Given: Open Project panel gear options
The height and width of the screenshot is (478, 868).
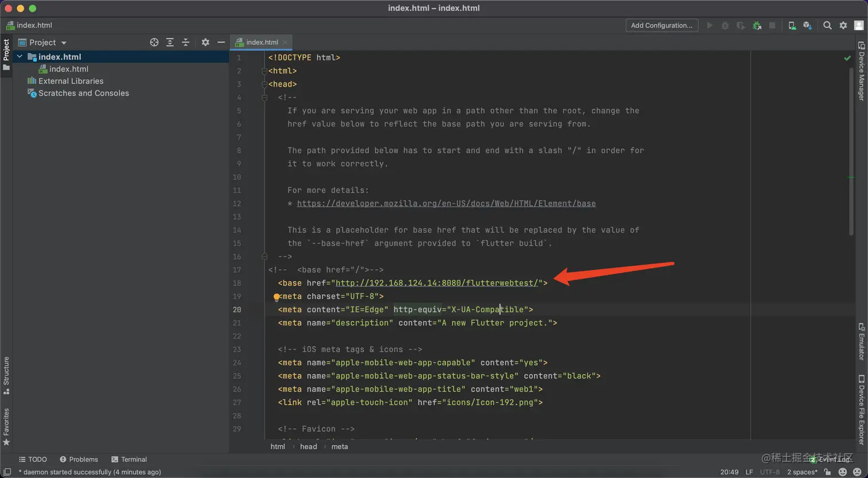Looking at the screenshot, I should pos(206,42).
